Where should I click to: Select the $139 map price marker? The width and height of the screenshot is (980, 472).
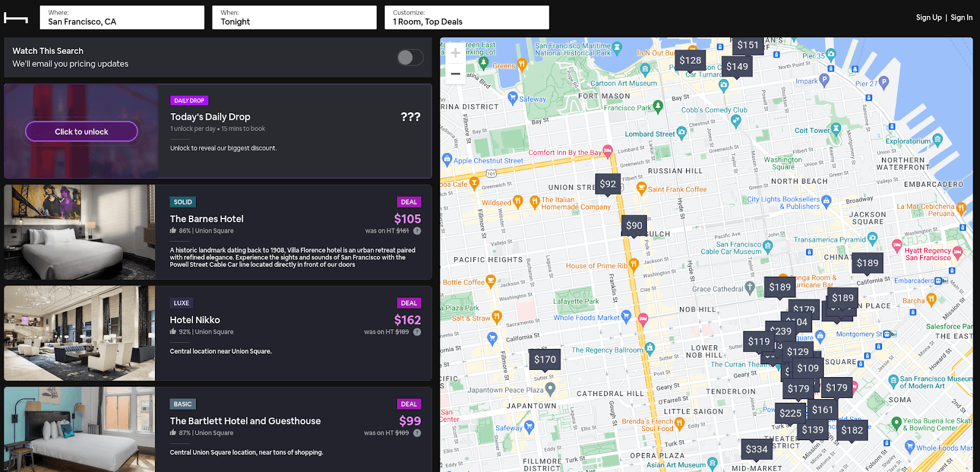click(x=813, y=430)
